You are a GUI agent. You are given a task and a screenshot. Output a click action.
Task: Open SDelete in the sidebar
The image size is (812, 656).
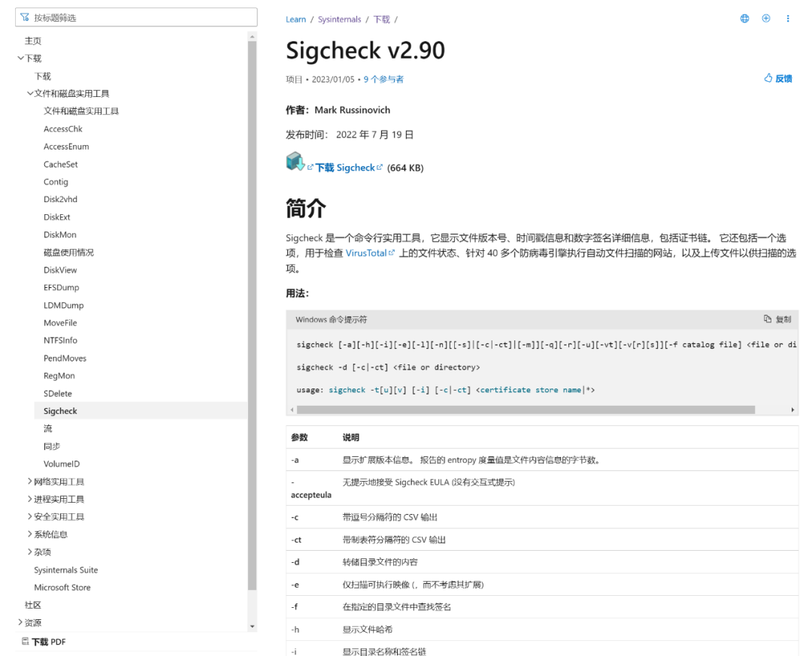click(x=57, y=394)
